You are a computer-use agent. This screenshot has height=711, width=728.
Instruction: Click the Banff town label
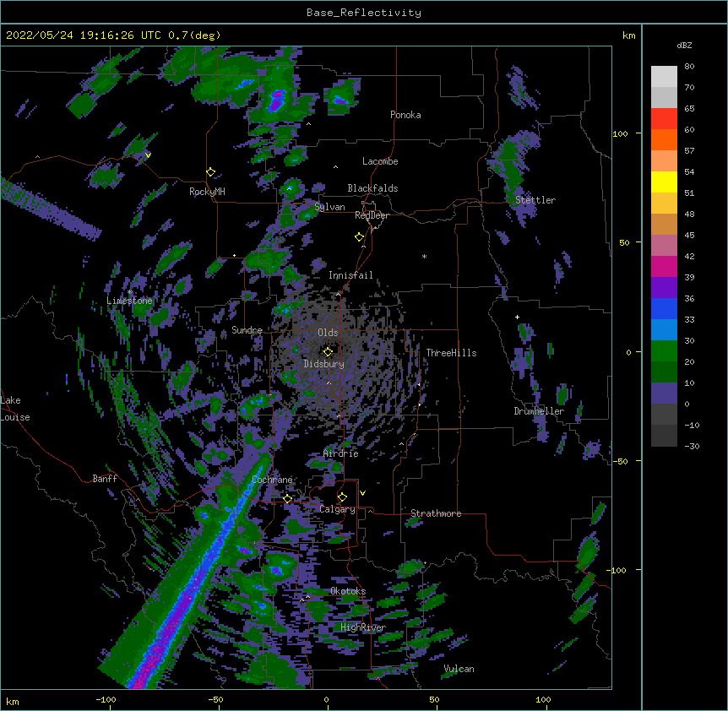105,479
